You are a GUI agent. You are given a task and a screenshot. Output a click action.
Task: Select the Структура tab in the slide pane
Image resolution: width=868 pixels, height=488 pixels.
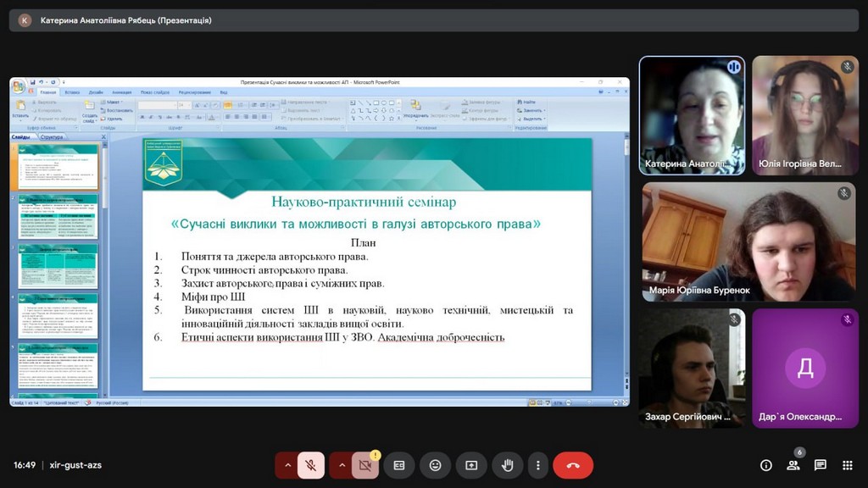pyautogui.click(x=51, y=138)
